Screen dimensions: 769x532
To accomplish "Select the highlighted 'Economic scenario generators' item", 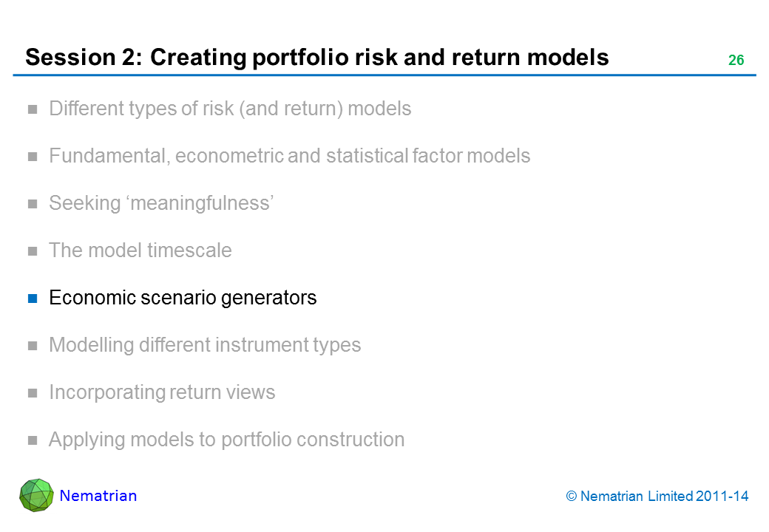I will [183, 298].
